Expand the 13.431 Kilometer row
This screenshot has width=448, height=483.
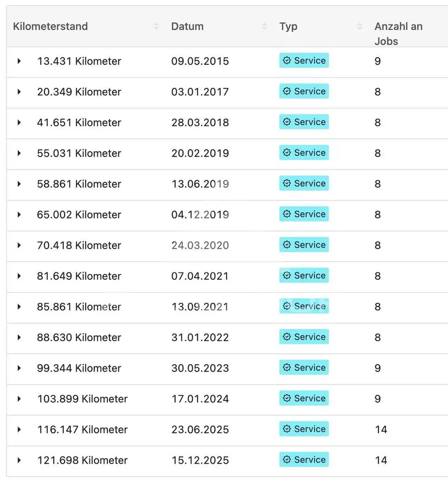tap(19, 61)
